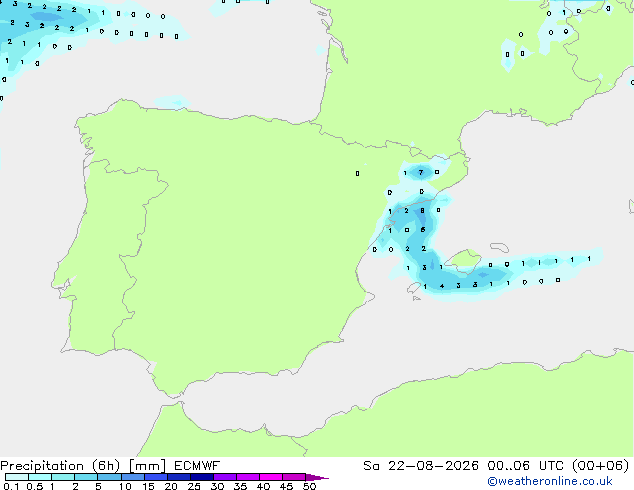The image size is (634, 490).
Task: Click the Ibiza island outline on map
Action: pos(414,288)
